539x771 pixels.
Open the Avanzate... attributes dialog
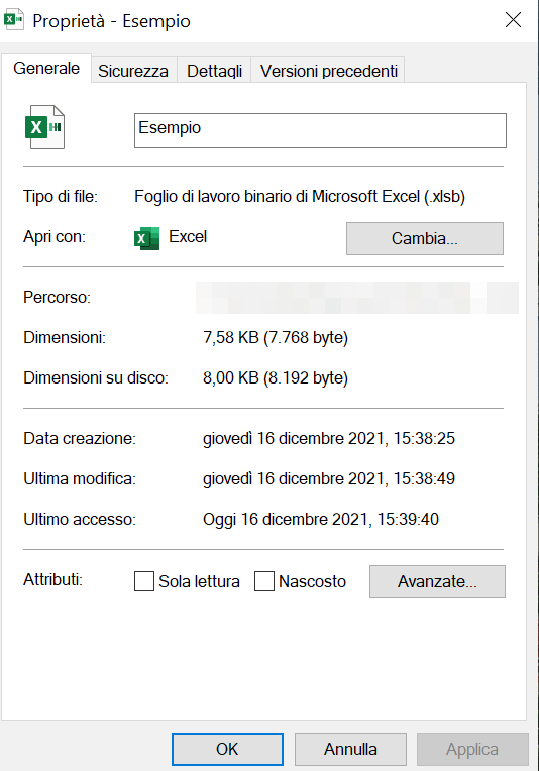437,581
